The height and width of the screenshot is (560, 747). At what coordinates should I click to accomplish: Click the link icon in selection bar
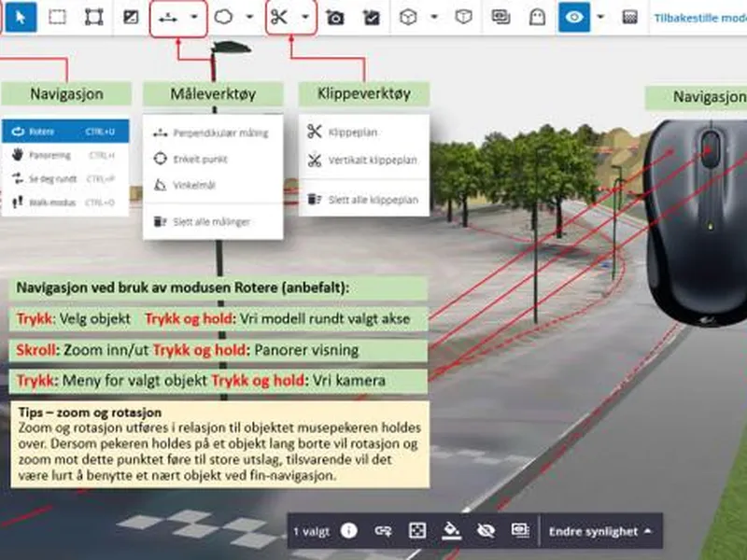pos(383,530)
